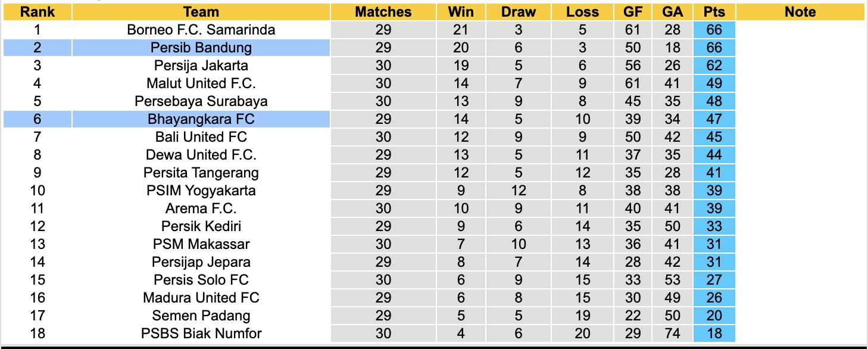Select the Draw column header
Viewport: 868px width, 349px height.
518,12
